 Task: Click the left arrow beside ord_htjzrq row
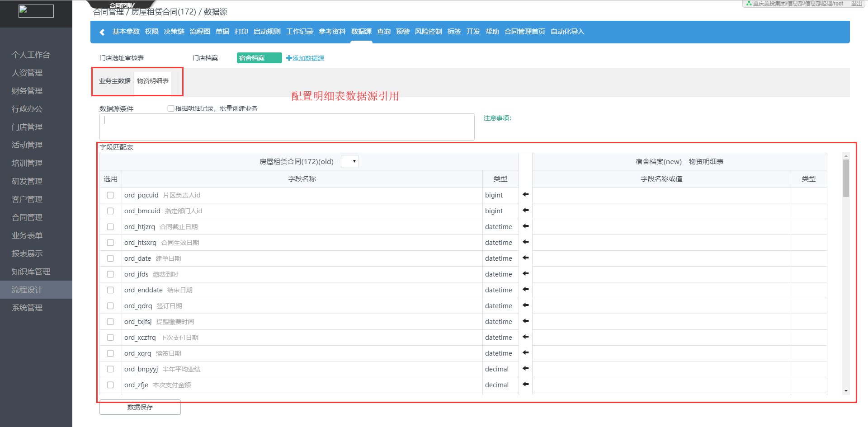click(525, 226)
